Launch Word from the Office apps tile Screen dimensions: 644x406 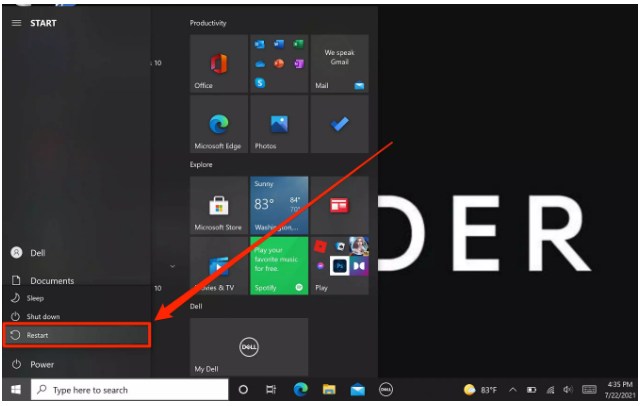pos(279,44)
